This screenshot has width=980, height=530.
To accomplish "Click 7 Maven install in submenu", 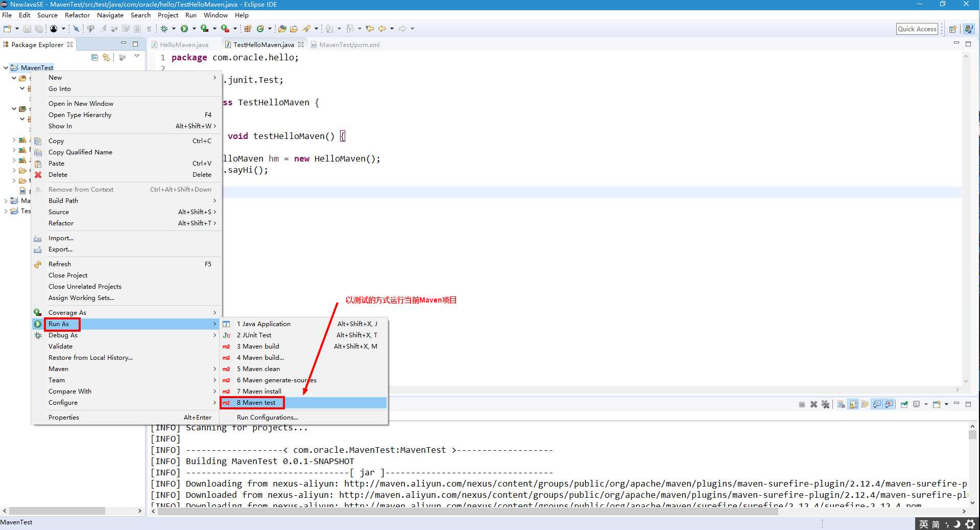I will pos(303,391).
